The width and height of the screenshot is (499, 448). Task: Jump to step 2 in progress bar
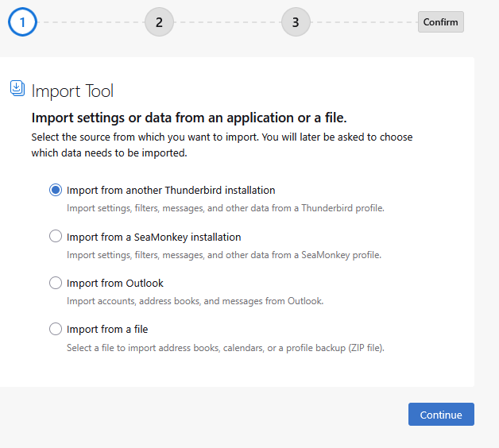[159, 22]
